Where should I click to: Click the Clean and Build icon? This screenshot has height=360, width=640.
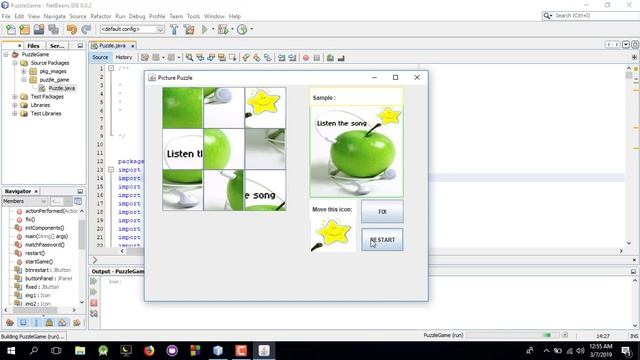[189, 29]
